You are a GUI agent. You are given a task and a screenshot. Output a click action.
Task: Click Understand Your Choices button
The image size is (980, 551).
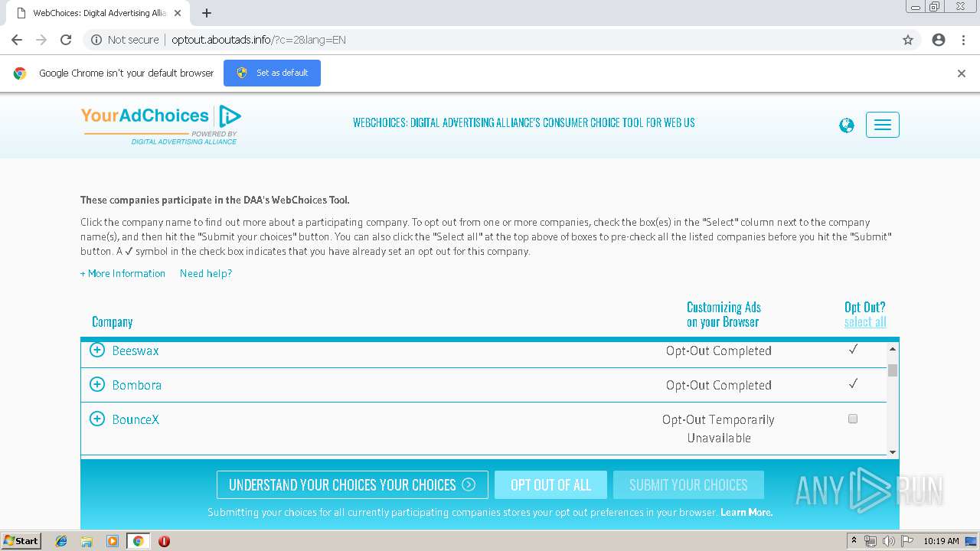352,485
